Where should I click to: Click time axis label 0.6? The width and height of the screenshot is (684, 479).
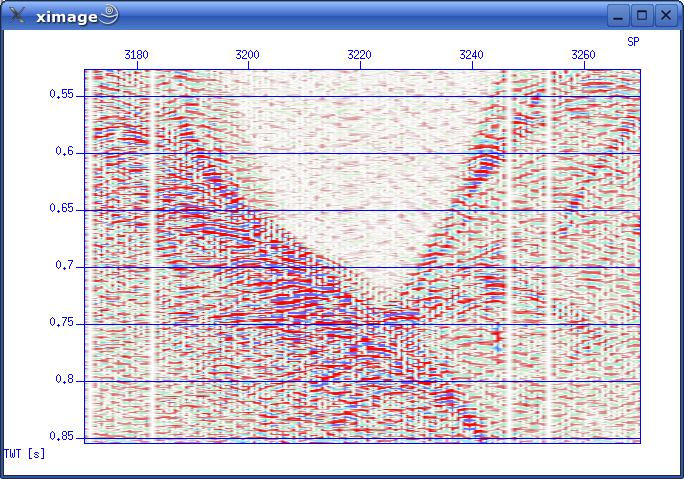tap(65, 152)
